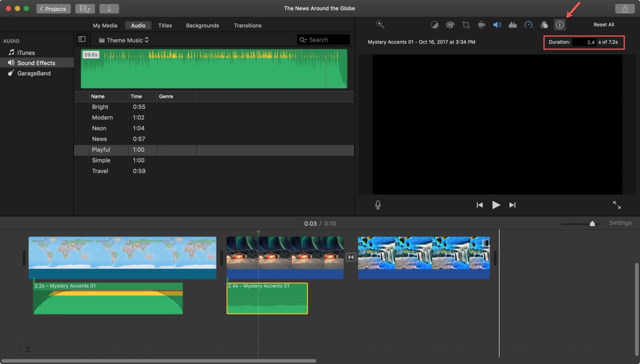Open the Color Balance controls
Screen dimensions: 640x364
434,24
